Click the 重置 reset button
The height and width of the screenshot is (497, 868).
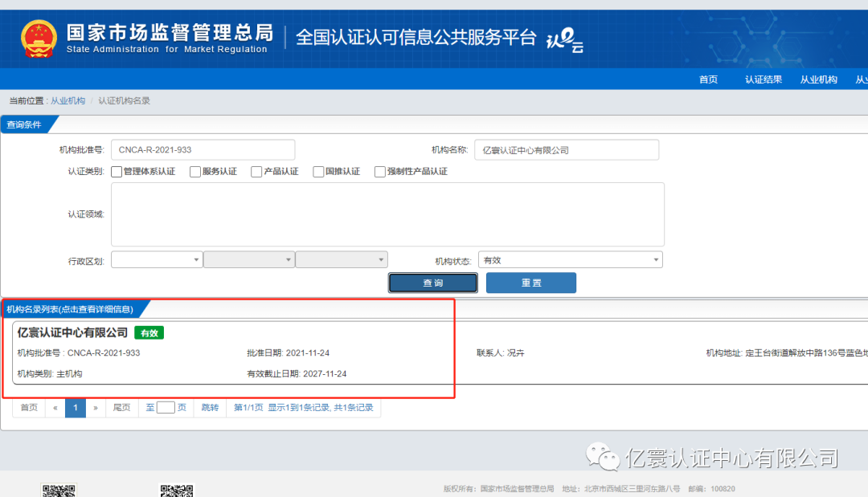[531, 283]
